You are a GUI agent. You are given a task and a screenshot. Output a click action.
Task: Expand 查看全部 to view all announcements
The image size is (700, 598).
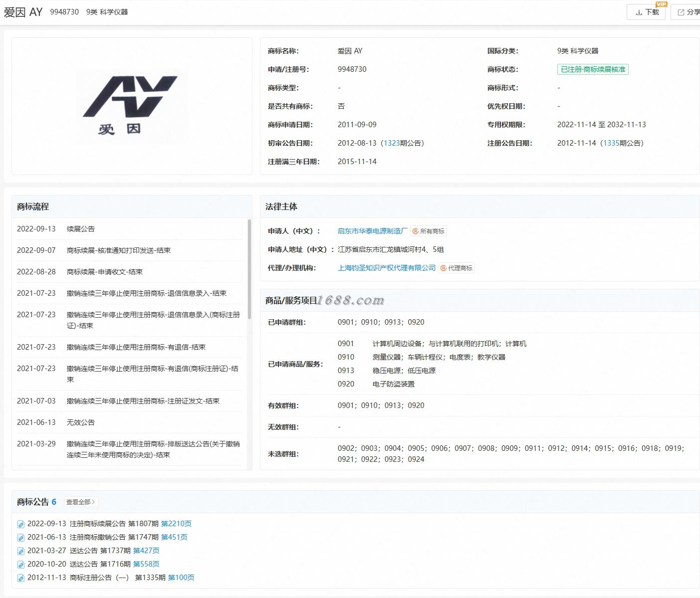tap(81, 502)
